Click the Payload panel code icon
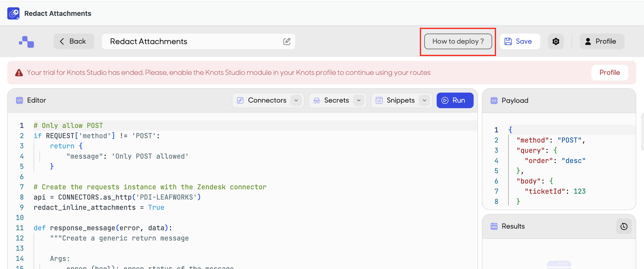This screenshot has width=644, height=269. (494, 101)
